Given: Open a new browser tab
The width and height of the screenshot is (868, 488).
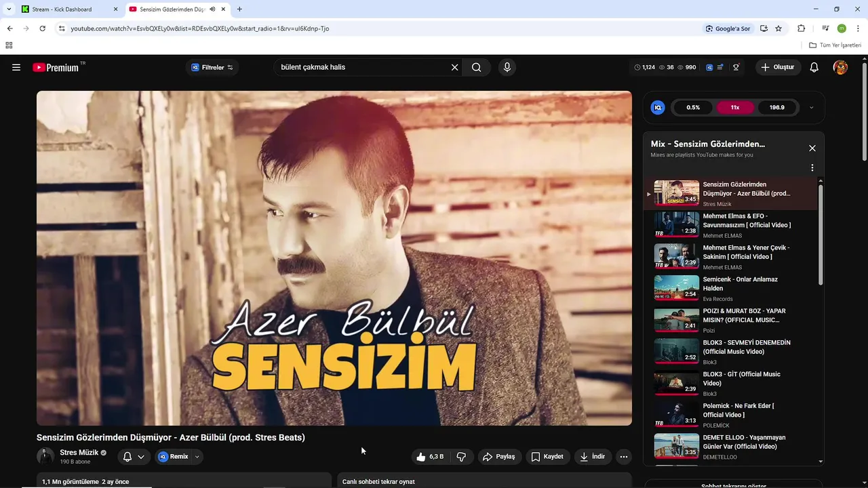Looking at the screenshot, I should (x=239, y=9).
